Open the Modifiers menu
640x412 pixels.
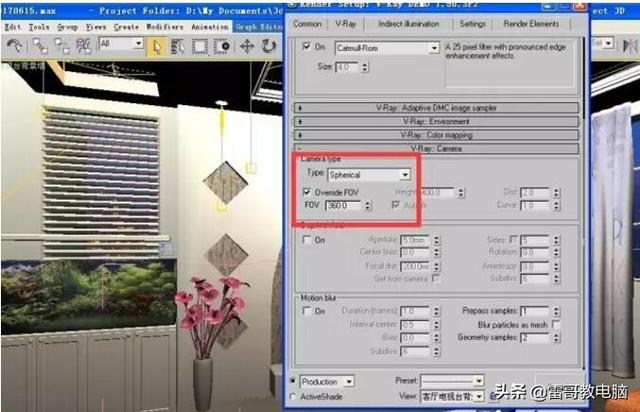click(x=165, y=27)
